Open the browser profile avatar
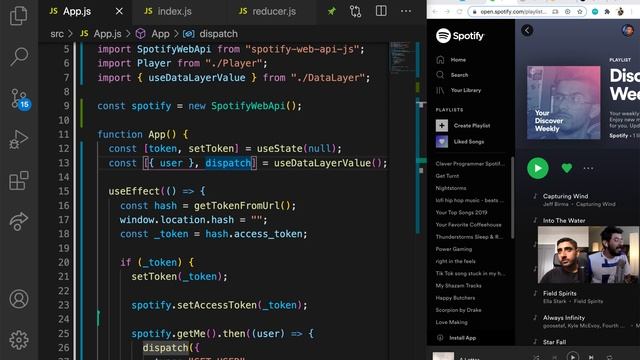The width and height of the screenshot is (640, 360). click(x=620, y=11)
